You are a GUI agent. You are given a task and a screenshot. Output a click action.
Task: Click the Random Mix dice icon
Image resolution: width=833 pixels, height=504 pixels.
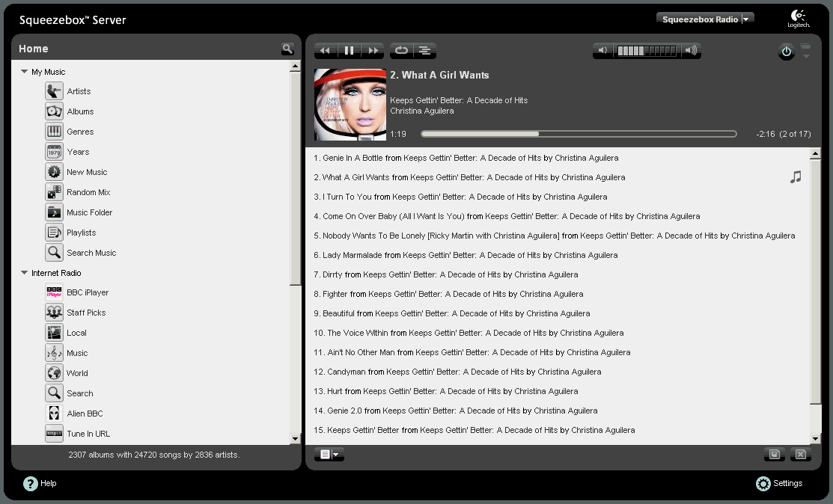click(x=54, y=192)
